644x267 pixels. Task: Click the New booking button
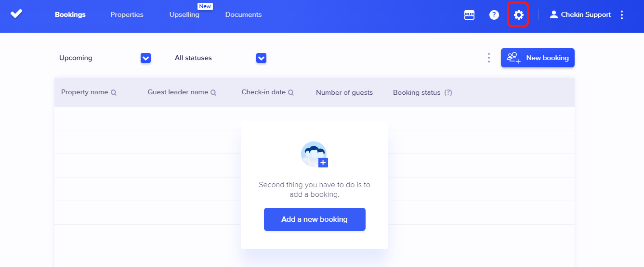(538, 58)
